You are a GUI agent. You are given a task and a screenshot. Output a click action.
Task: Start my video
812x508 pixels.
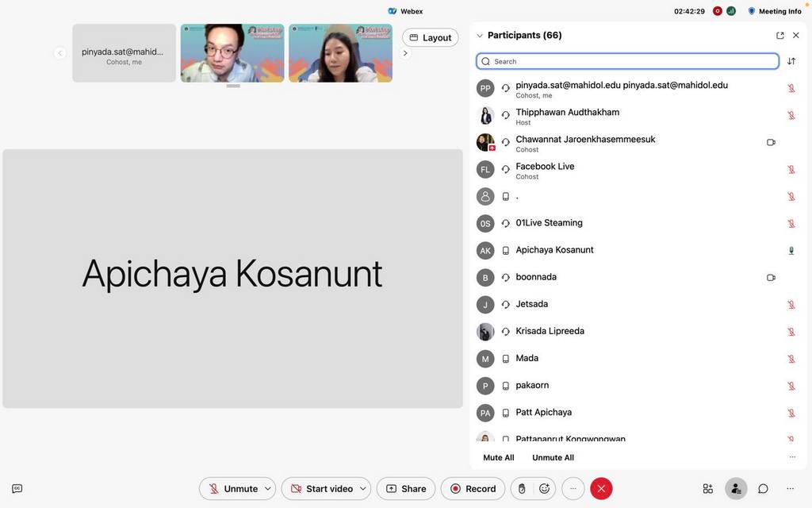321,489
